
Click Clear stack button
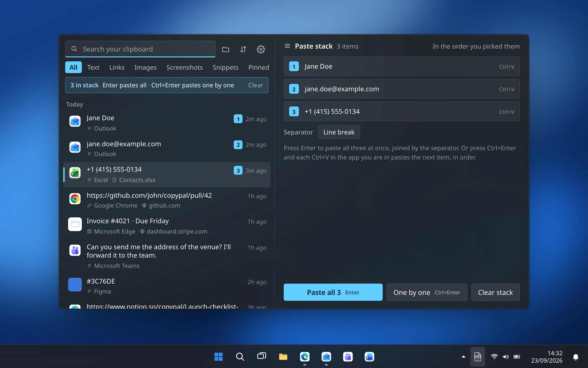[495, 292]
